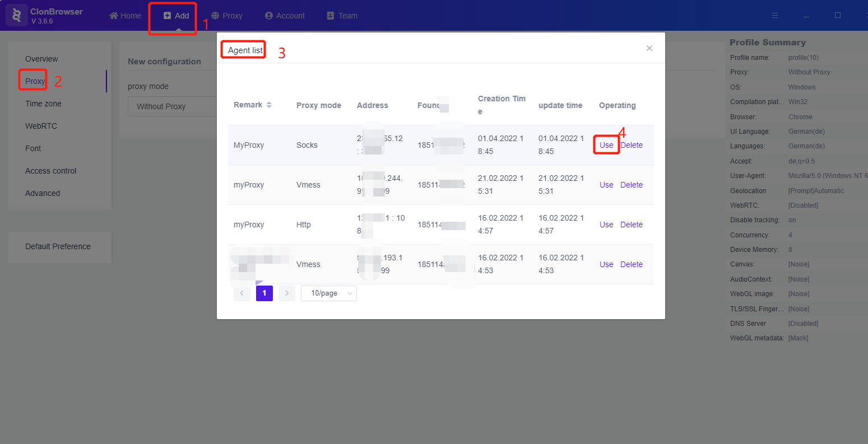Select Advanced in the sidebar

[43, 193]
